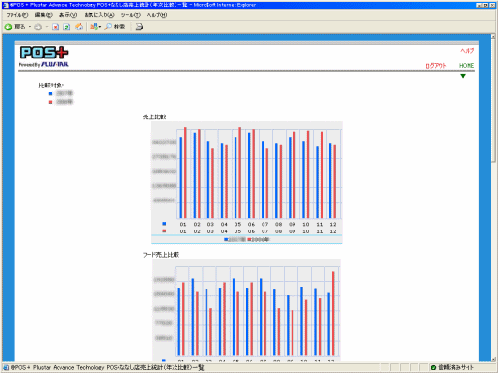The image size is (498, 373).
Task: Click the red legend square under 比較対象
Action: point(50,102)
